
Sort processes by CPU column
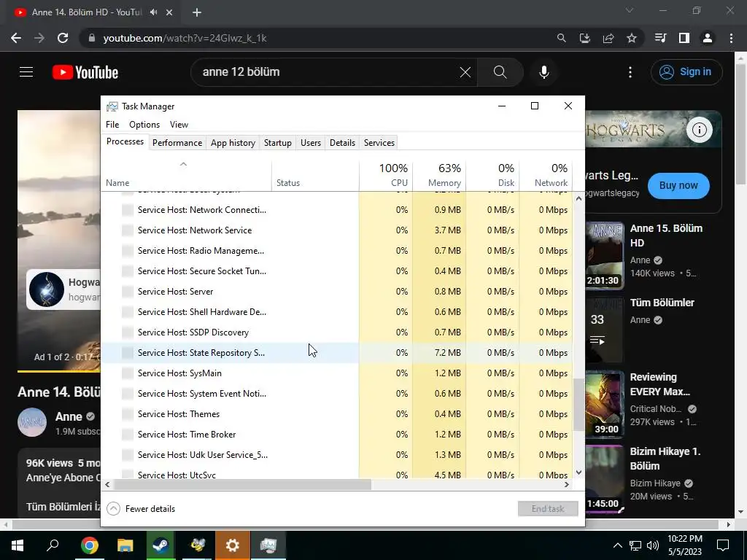pyautogui.click(x=387, y=175)
